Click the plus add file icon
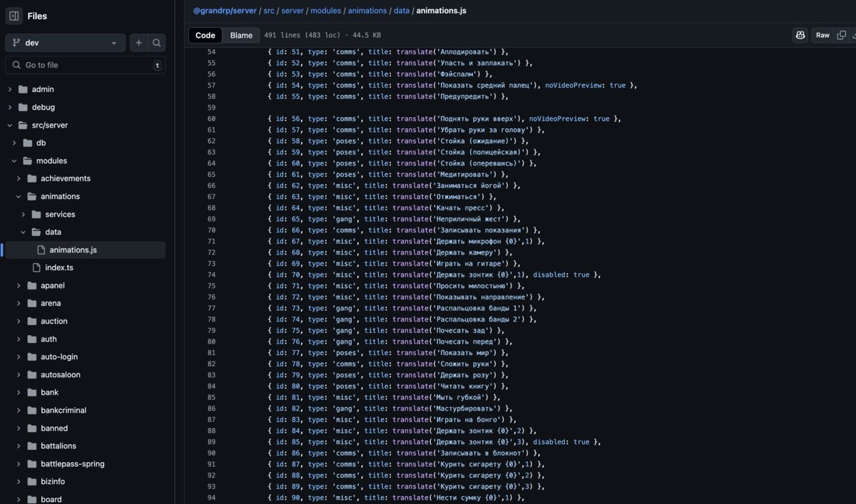856x504 pixels. pos(138,43)
